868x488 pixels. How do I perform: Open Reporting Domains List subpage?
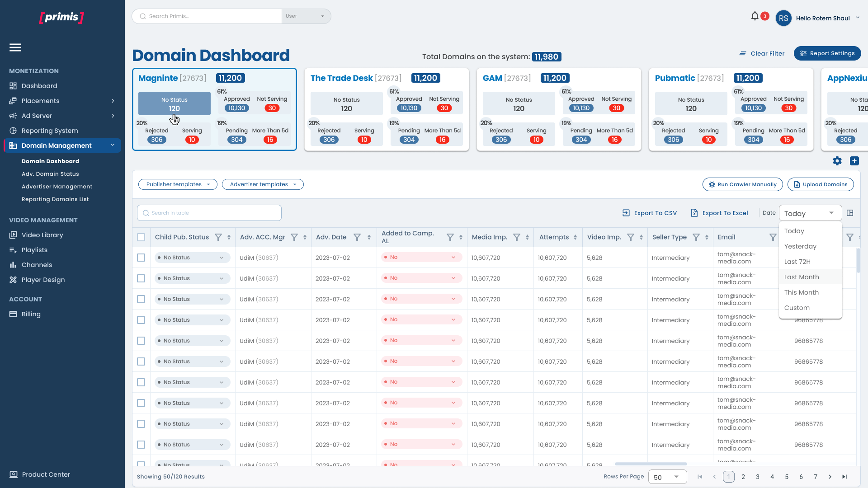click(x=55, y=199)
